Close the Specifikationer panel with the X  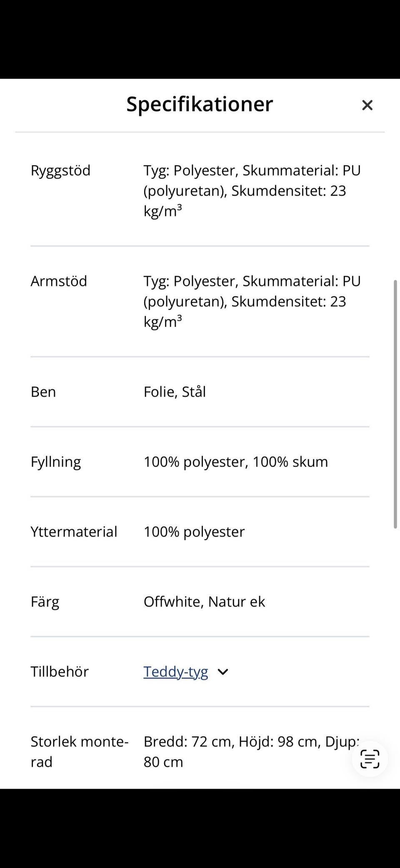pyautogui.click(x=367, y=105)
